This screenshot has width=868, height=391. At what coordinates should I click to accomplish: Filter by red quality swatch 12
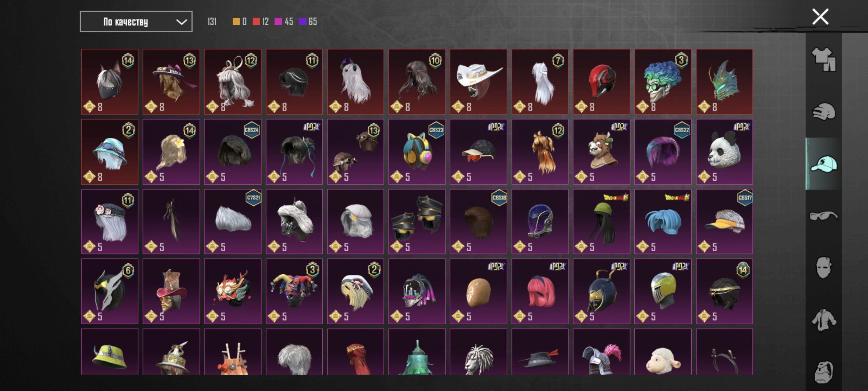261,21
